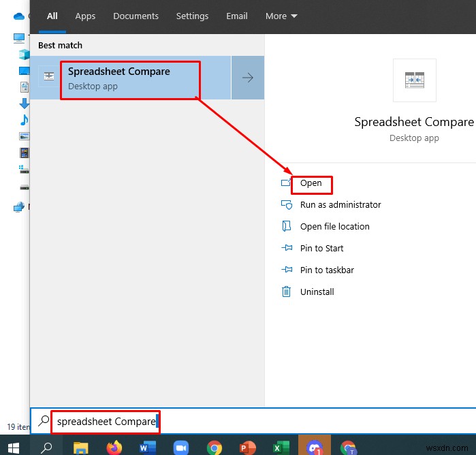Screen dimensions: 476x455
Task: Select the Spreadsheet Compare best match result
Action: 131,78
